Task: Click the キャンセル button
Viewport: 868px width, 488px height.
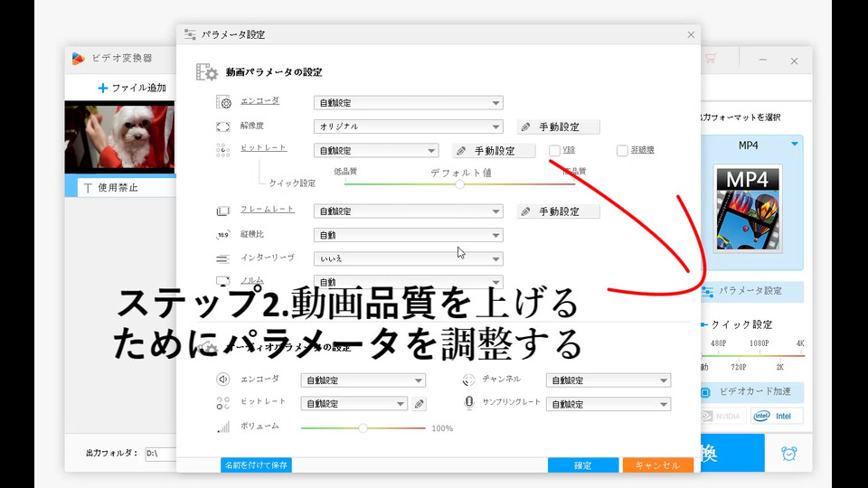Action: pyautogui.click(x=657, y=465)
